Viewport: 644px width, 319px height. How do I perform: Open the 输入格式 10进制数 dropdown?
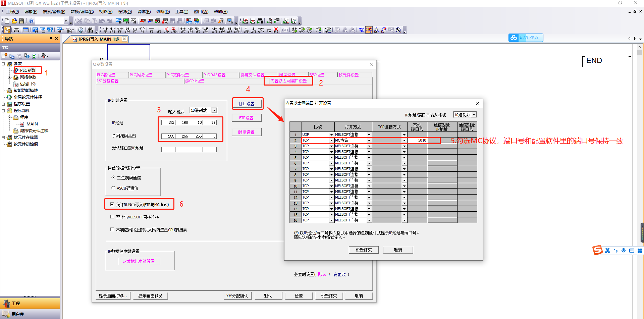pos(214,110)
